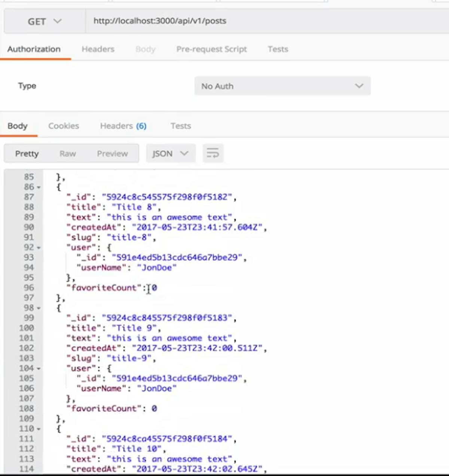
Task: Click the user _id value on line 105
Action: point(177,378)
